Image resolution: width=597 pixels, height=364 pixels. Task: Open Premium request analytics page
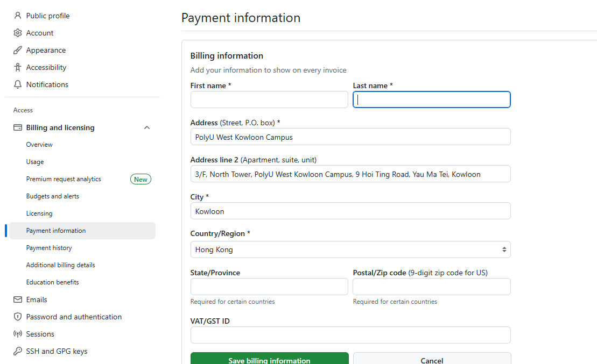[x=64, y=179]
